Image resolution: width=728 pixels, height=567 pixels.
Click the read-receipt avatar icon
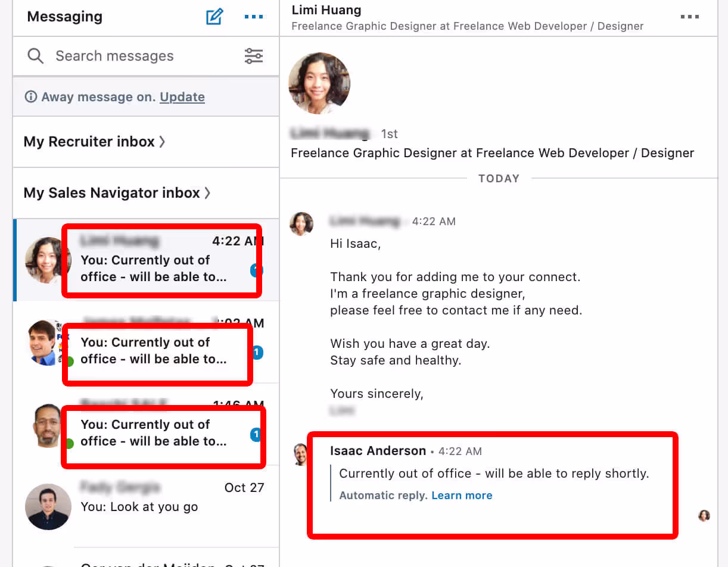(x=704, y=515)
